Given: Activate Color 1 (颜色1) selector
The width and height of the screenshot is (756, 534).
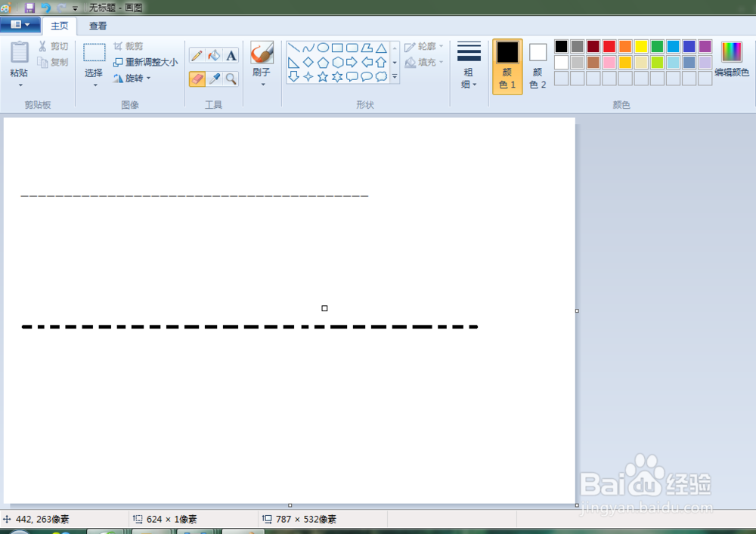Looking at the screenshot, I should tap(507, 66).
